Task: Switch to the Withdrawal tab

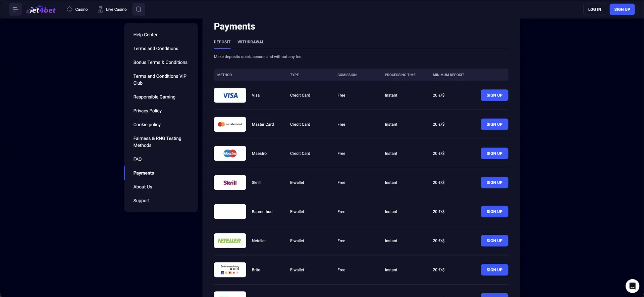Action: click(x=251, y=42)
